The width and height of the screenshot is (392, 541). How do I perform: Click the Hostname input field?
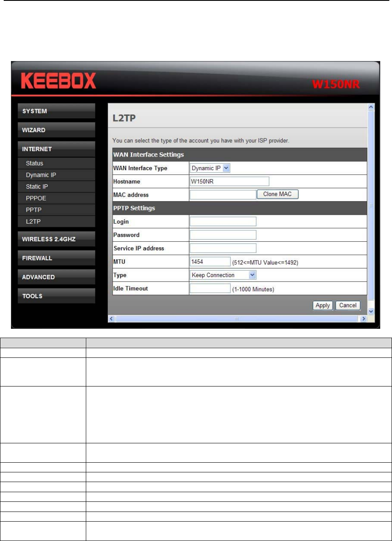[229, 181]
